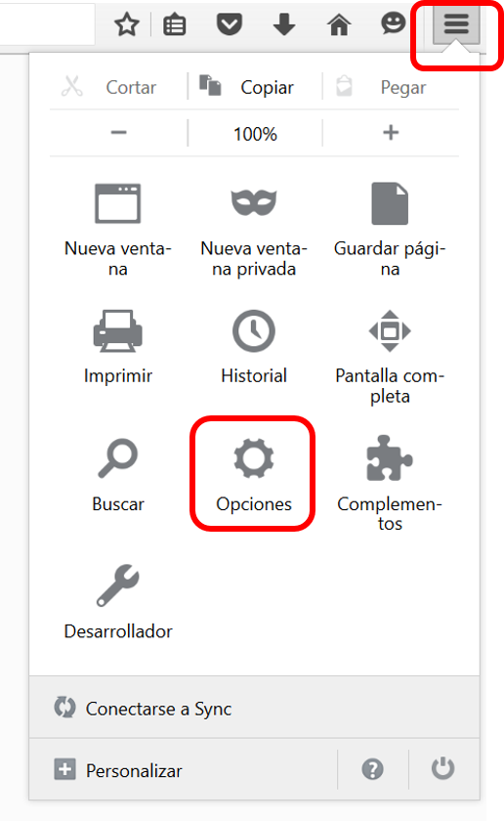Zoom out with minus button
Viewport: 504px width, 821px height.
119,133
